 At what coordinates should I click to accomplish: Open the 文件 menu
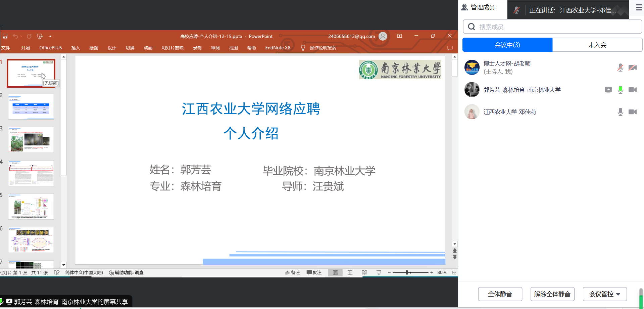[x=6, y=48]
